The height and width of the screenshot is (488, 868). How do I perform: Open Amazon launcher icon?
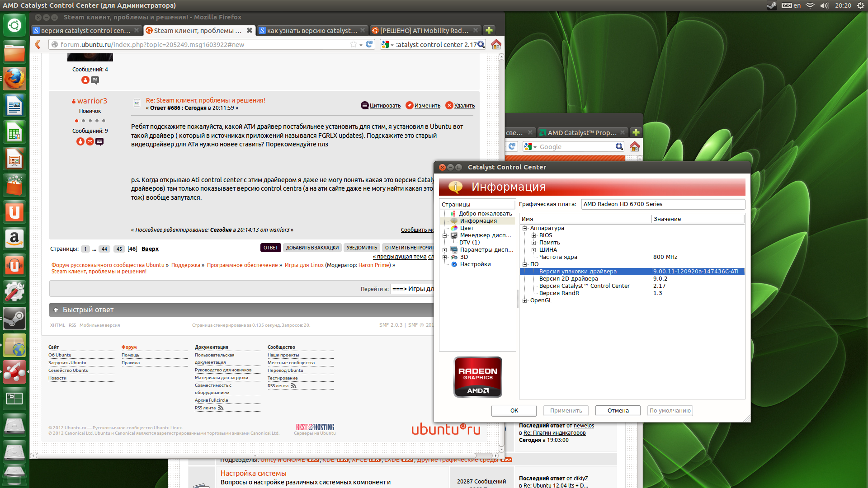(14, 239)
